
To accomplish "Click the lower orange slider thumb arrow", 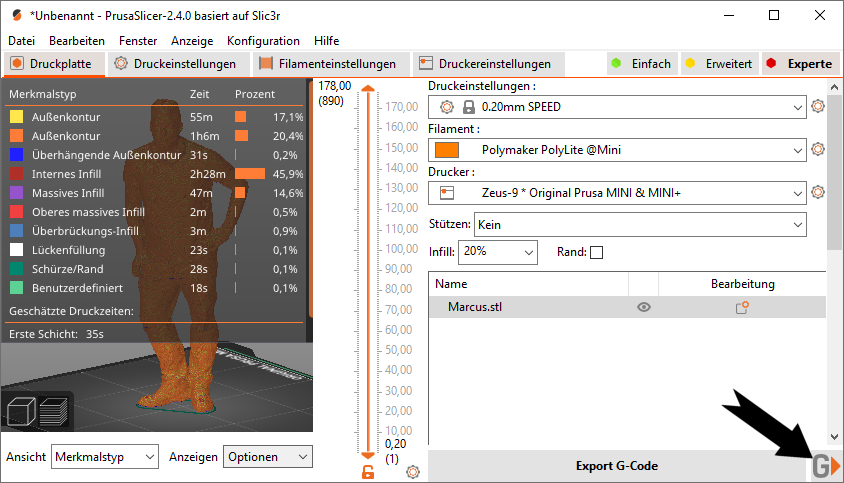I will 368,456.
